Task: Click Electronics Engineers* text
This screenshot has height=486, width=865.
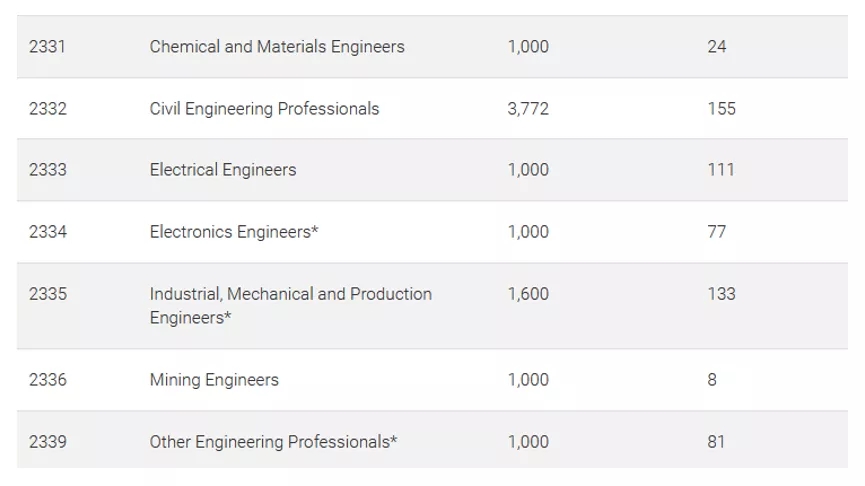Action: coord(234,232)
